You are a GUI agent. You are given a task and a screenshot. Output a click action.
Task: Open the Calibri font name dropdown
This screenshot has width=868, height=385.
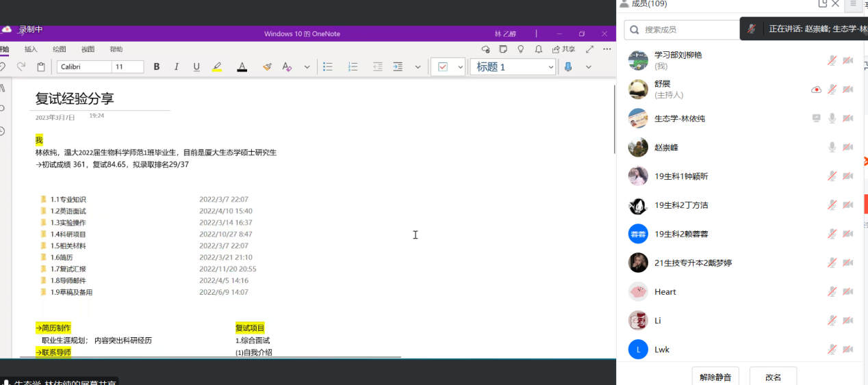tap(84, 67)
